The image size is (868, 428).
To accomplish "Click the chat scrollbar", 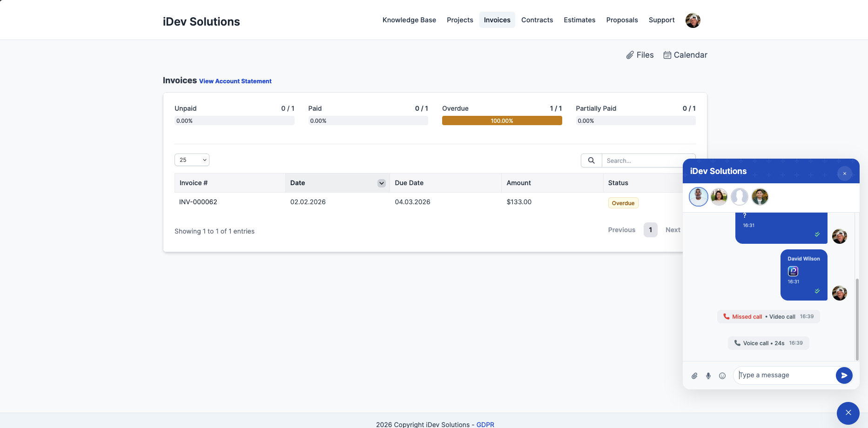I will (857, 320).
